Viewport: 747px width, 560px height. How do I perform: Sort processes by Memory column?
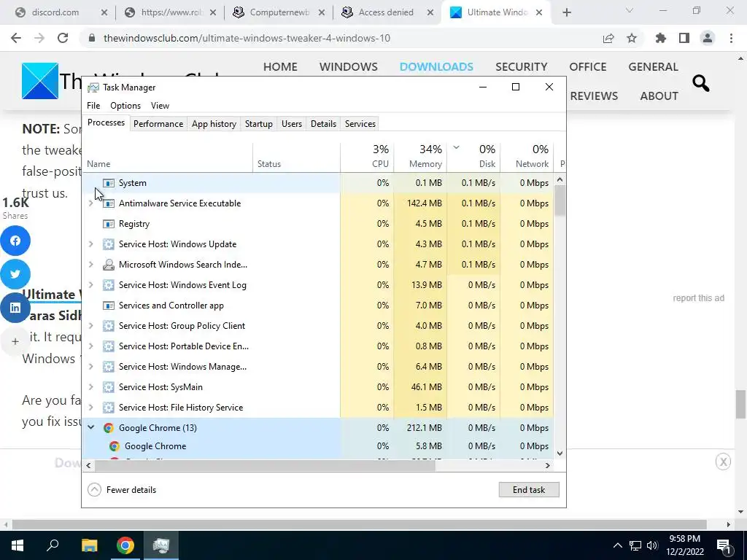point(420,157)
